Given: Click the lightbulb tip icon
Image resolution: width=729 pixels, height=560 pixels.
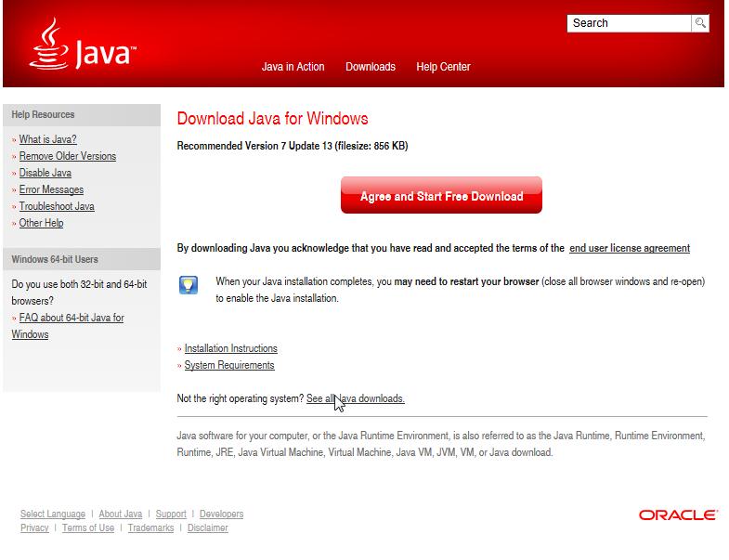Looking at the screenshot, I should (x=189, y=285).
